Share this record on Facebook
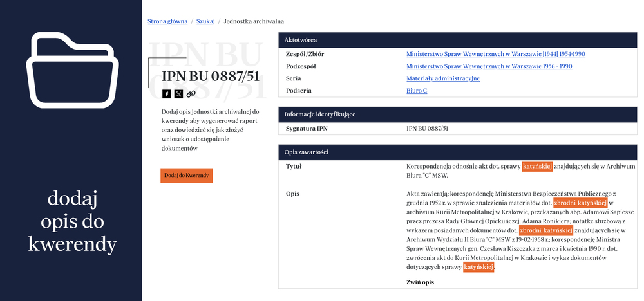 point(167,94)
